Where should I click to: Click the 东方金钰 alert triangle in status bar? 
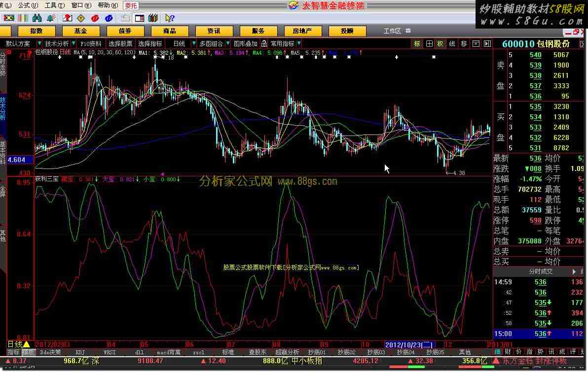(496, 361)
